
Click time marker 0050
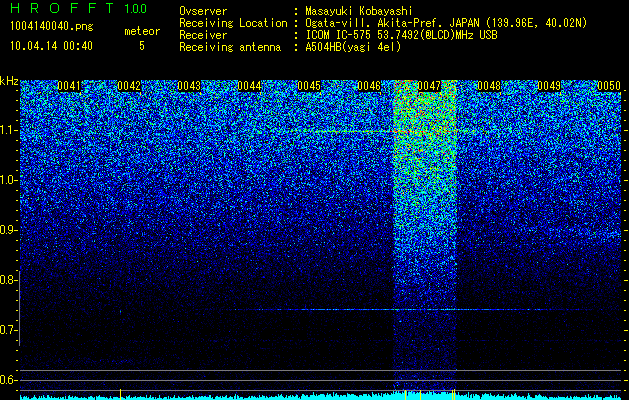(x=609, y=86)
